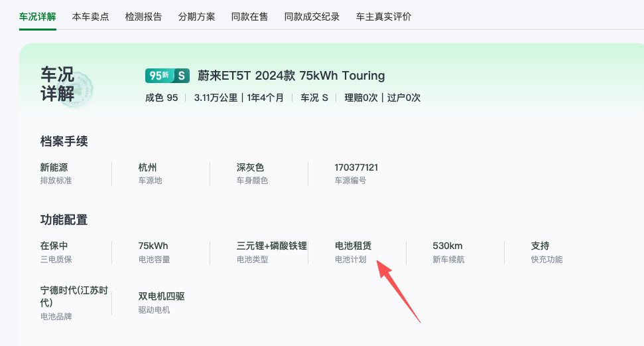Click the large 车况详解 panel title
The image size is (644, 346).
point(58,84)
